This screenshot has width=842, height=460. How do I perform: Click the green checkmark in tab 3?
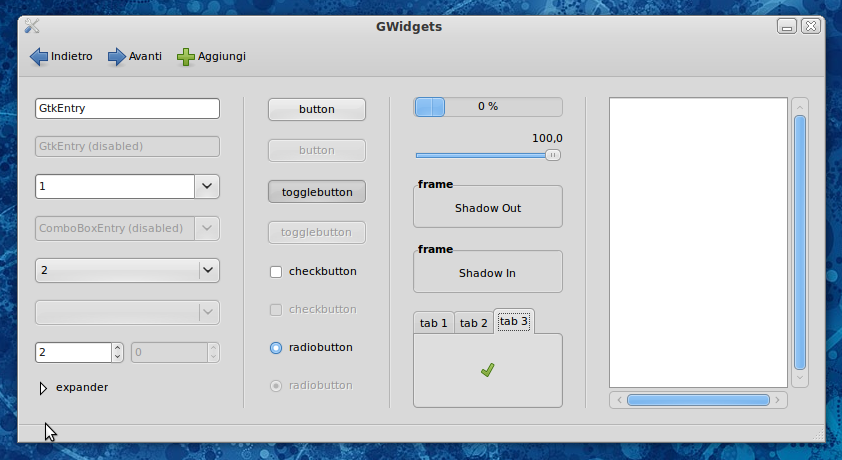(x=488, y=370)
